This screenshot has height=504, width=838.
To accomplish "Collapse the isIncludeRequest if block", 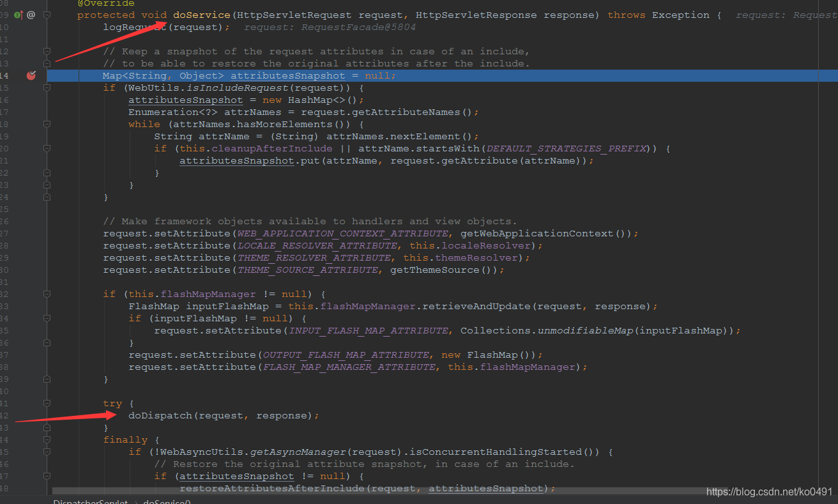I will (x=47, y=88).
